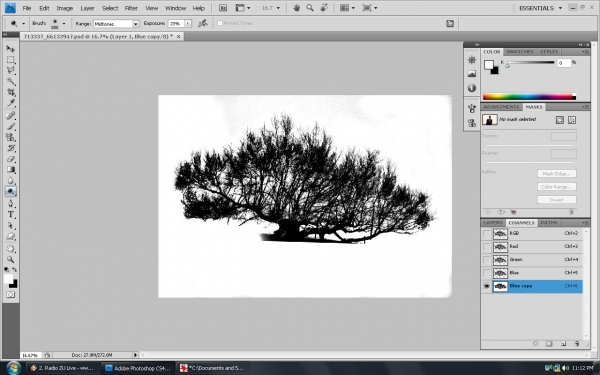Add a pixel mask in Masks panel

tap(560, 120)
